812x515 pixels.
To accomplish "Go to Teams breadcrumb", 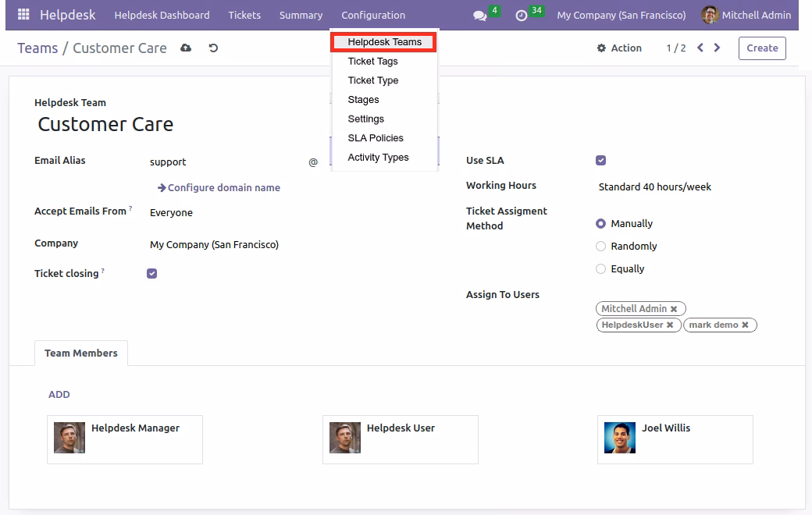I will pyautogui.click(x=37, y=48).
